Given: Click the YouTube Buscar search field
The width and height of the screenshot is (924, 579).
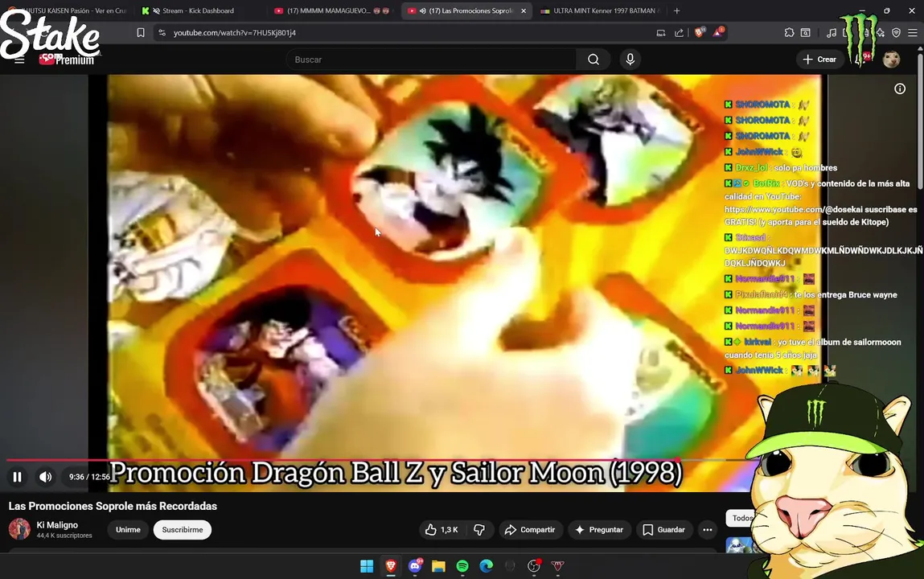Looking at the screenshot, I should [431, 60].
